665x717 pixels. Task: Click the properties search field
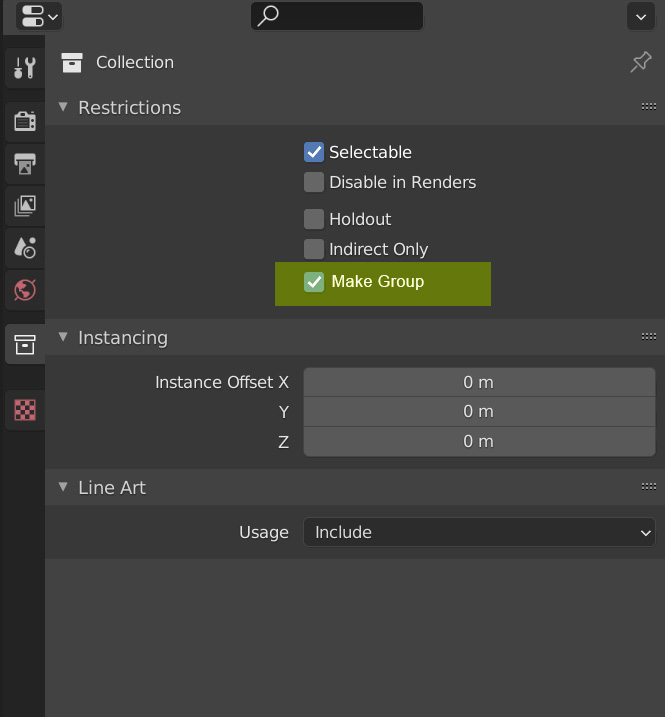[x=337, y=16]
